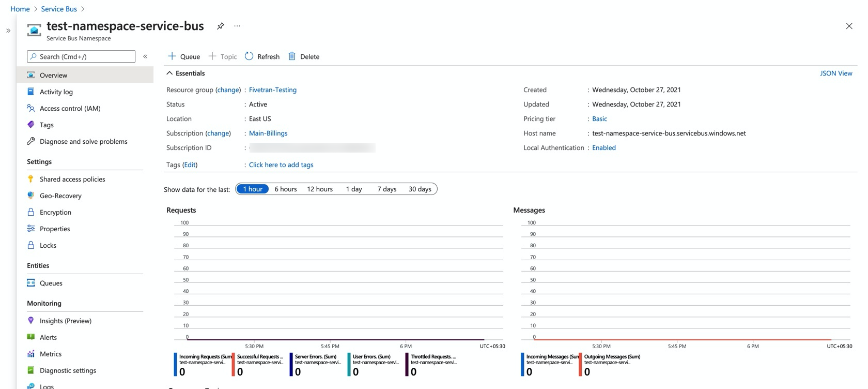Click the Shared access policies key icon
The image size is (868, 389).
pos(31,179)
